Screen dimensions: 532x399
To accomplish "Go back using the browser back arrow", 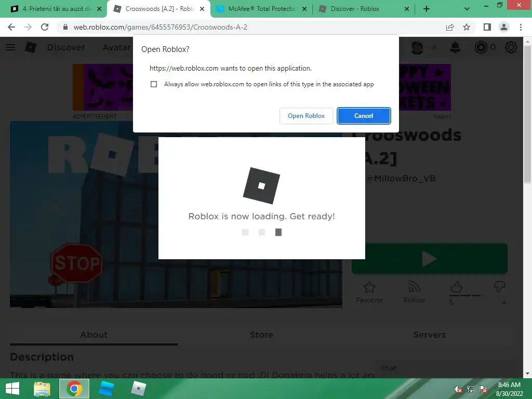I will click(x=11, y=27).
